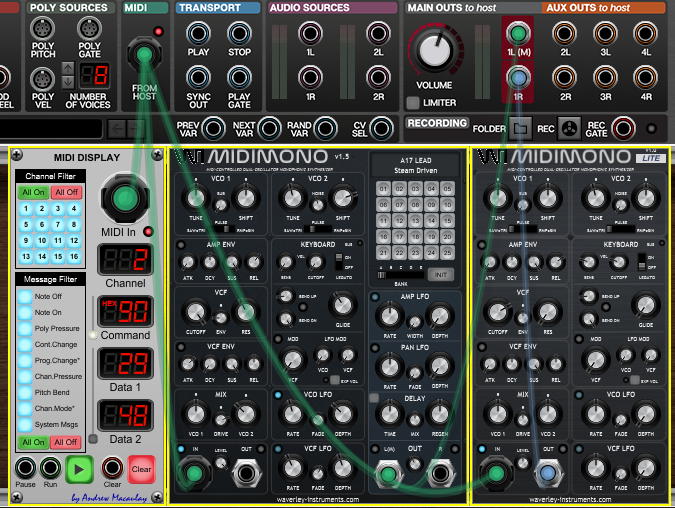Click the REC record button icon

click(x=569, y=128)
